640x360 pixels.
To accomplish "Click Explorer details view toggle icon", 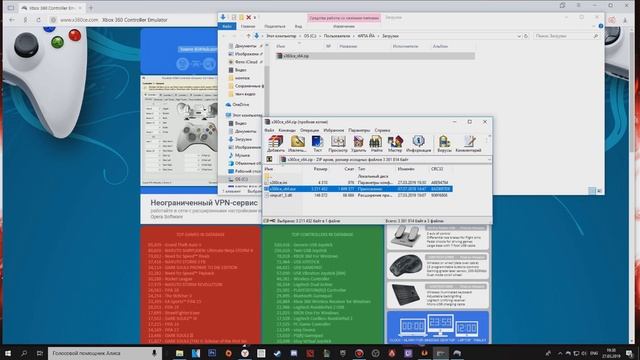I will [x=592, y=191].
